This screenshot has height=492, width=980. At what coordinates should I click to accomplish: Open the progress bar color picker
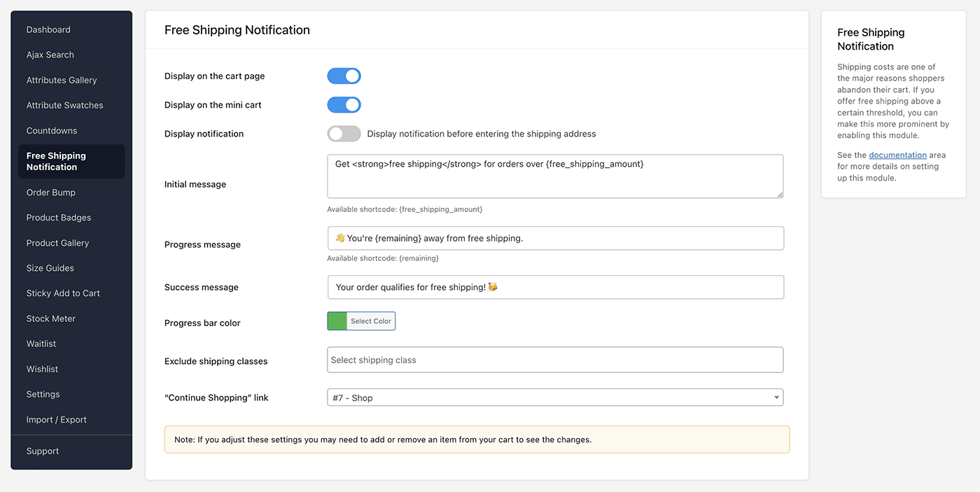point(361,321)
